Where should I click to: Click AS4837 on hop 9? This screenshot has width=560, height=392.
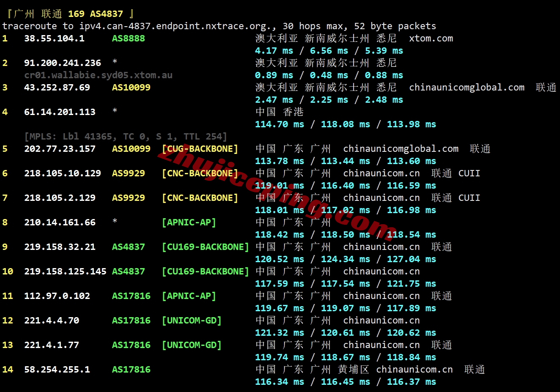[x=128, y=247]
